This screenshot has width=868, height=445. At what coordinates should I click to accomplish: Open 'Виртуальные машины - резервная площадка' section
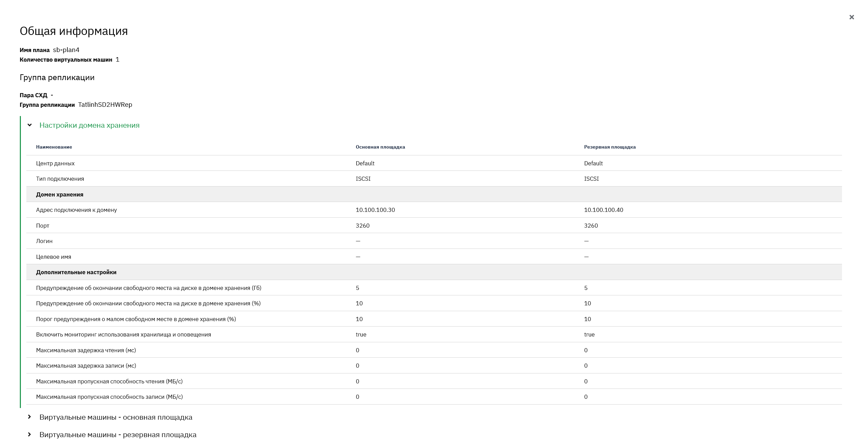(118, 435)
